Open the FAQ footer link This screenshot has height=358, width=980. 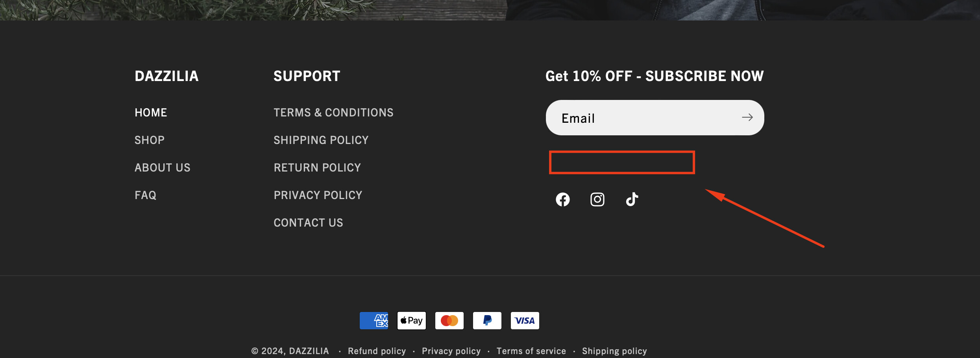coord(146,195)
